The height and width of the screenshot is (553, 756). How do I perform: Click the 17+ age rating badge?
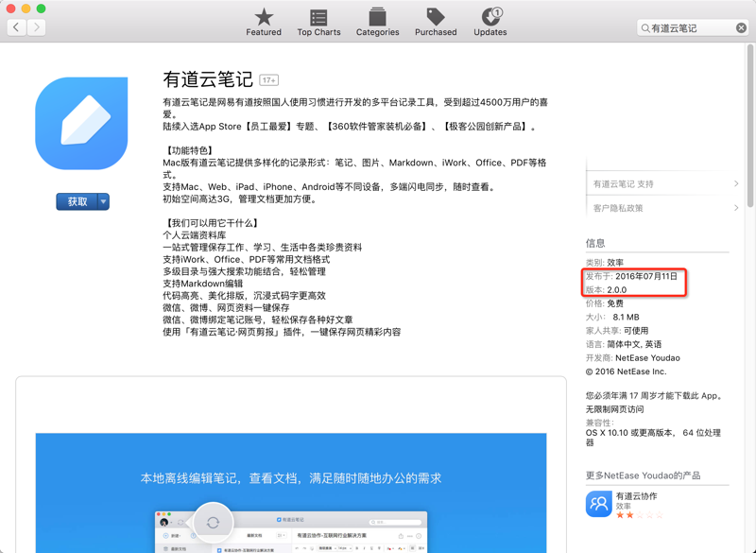click(269, 80)
